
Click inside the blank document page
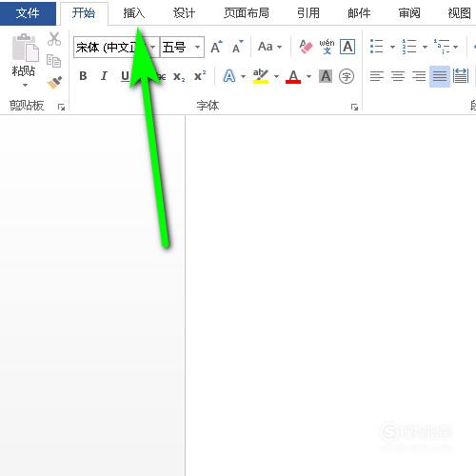(x=330, y=295)
